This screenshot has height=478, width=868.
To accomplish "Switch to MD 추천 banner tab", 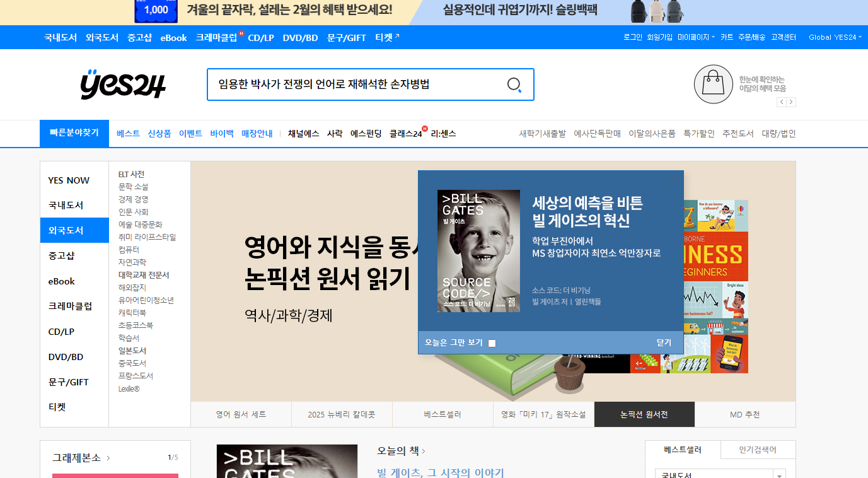I will pyautogui.click(x=745, y=414).
